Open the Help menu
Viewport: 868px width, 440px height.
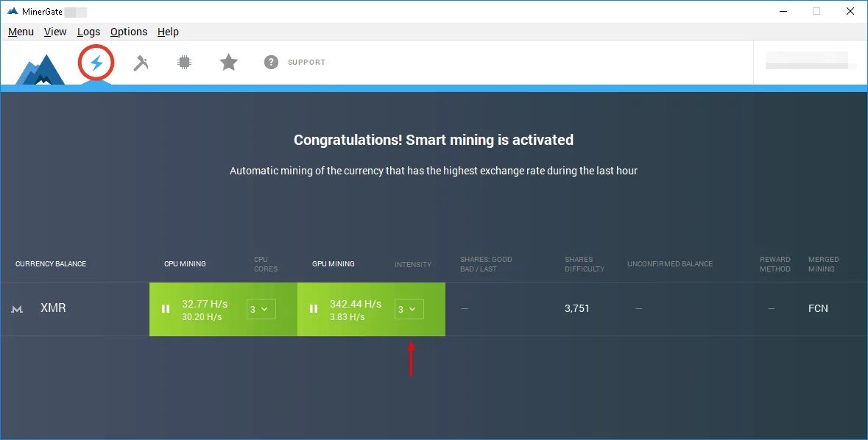168,32
